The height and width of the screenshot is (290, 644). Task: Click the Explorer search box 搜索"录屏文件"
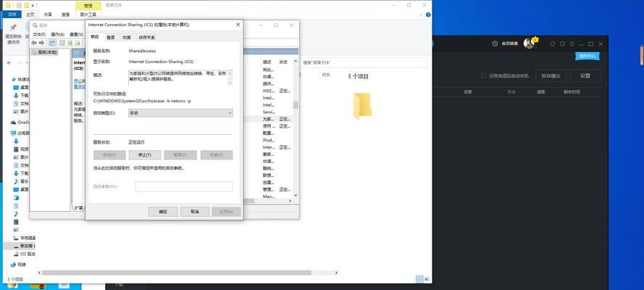pyautogui.click(x=364, y=63)
